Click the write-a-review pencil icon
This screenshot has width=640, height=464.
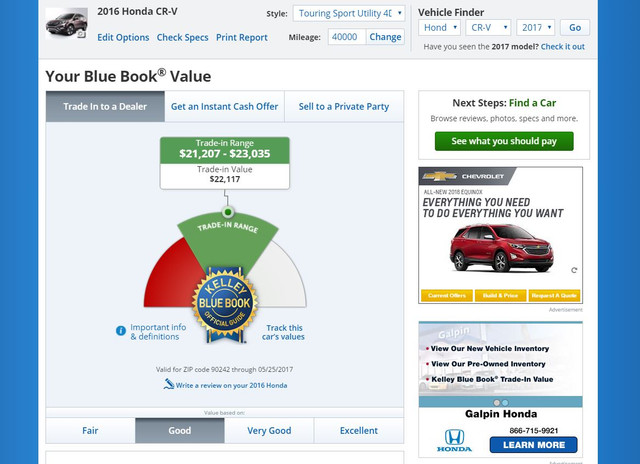(169, 384)
